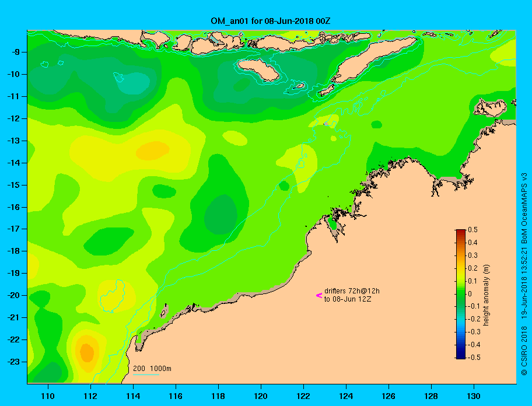Click latitude axis label '-22'

tap(13, 339)
